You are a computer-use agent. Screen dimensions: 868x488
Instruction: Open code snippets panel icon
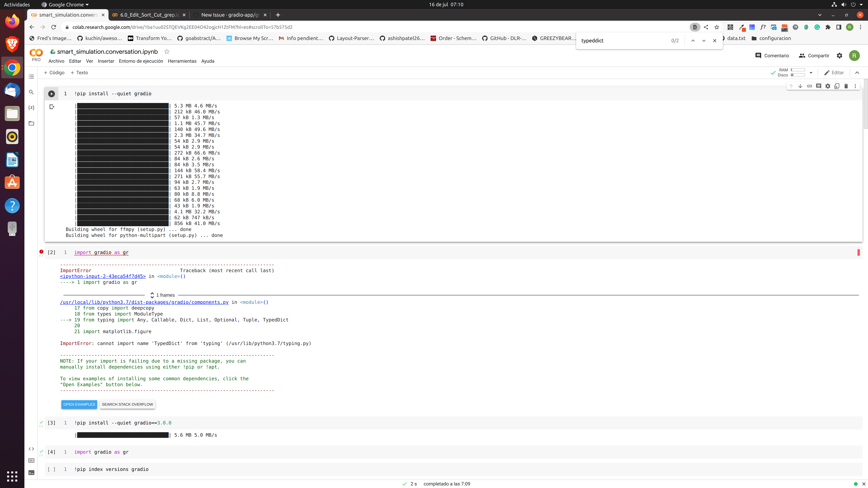31,449
